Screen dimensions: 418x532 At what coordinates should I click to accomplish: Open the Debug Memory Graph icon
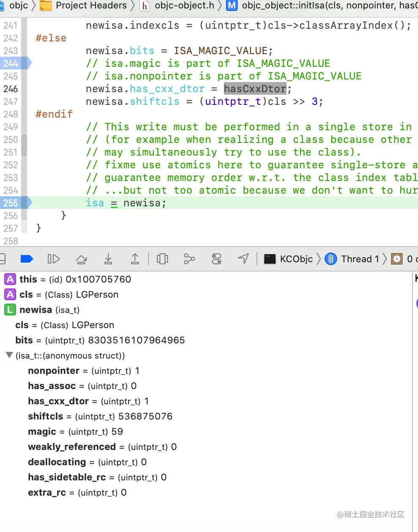tap(190, 259)
